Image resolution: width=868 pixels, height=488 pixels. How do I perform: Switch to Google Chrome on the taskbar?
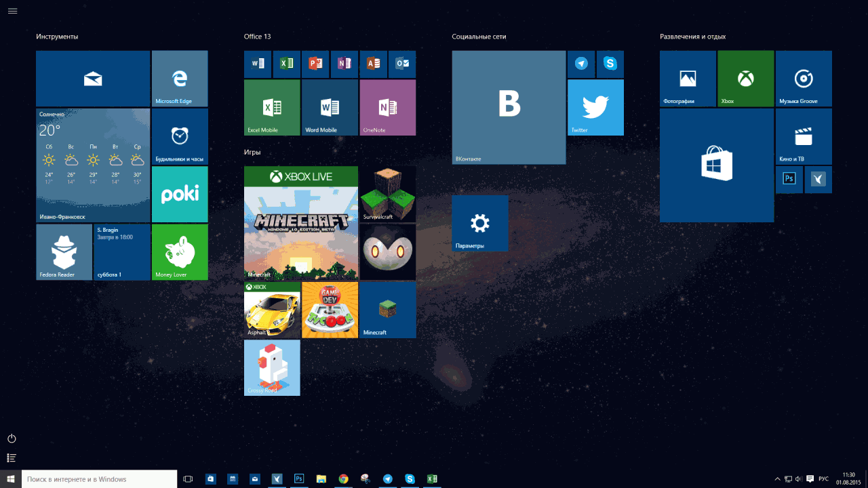click(344, 479)
